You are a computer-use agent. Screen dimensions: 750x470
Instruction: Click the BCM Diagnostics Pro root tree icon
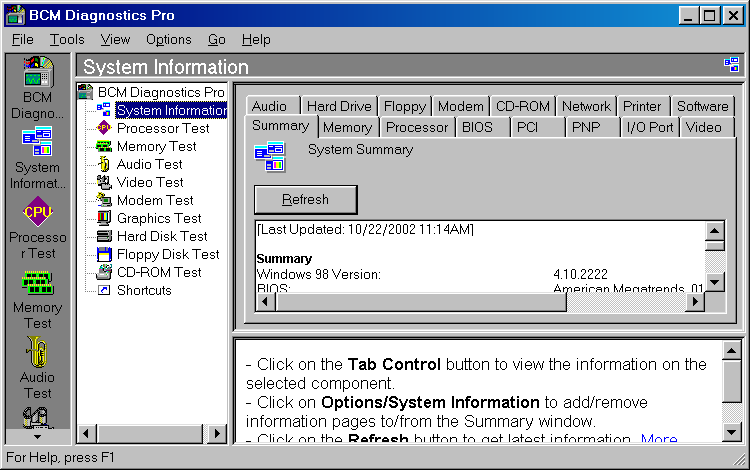(x=86, y=92)
